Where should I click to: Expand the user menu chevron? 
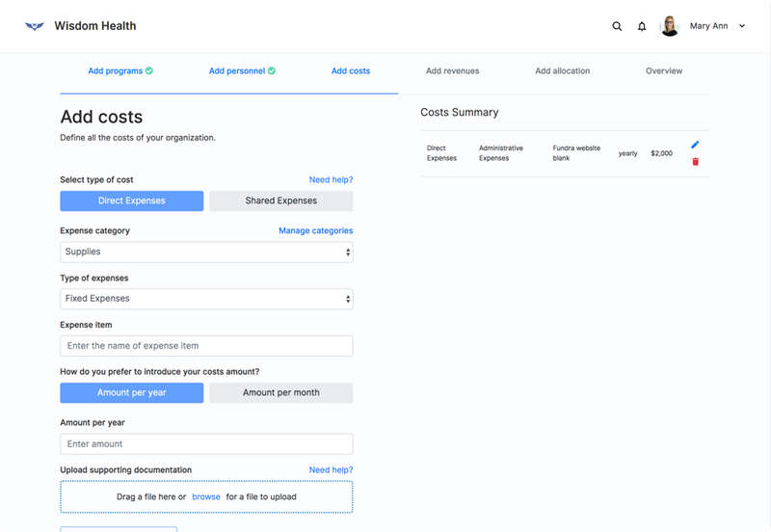pyautogui.click(x=742, y=26)
